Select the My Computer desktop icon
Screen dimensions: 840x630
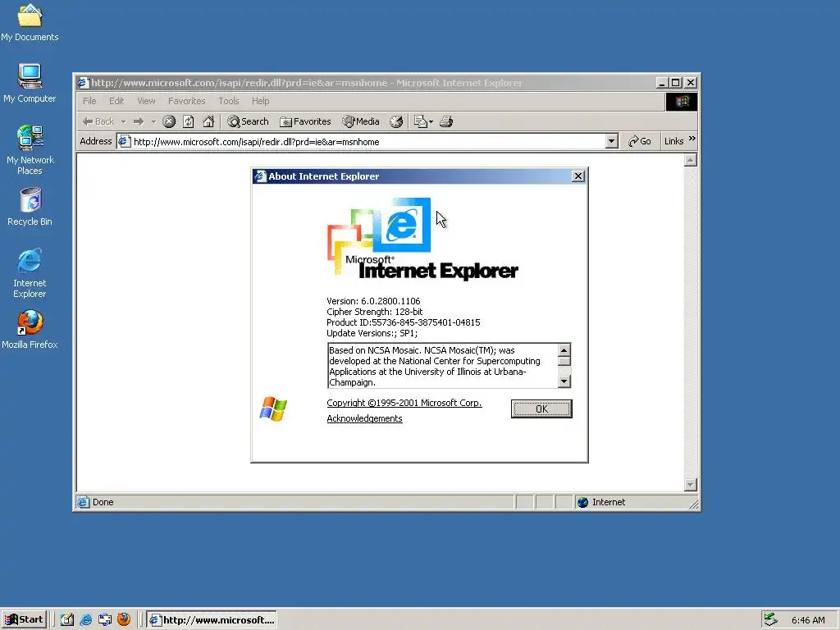[x=30, y=84]
